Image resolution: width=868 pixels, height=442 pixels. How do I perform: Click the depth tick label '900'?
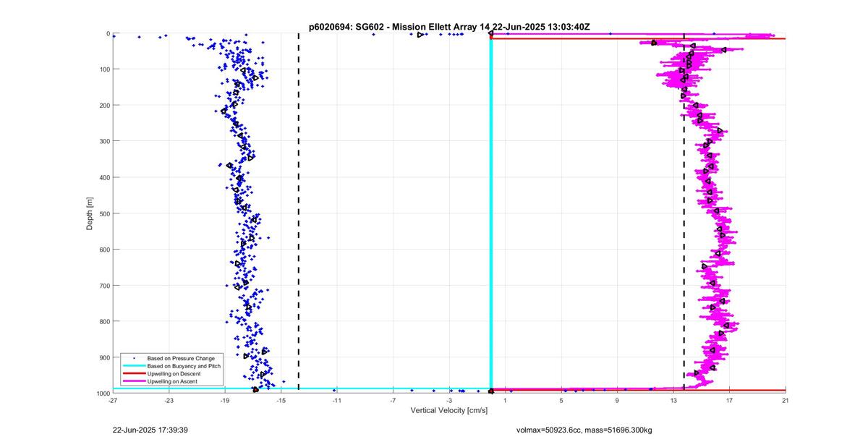(x=104, y=357)
